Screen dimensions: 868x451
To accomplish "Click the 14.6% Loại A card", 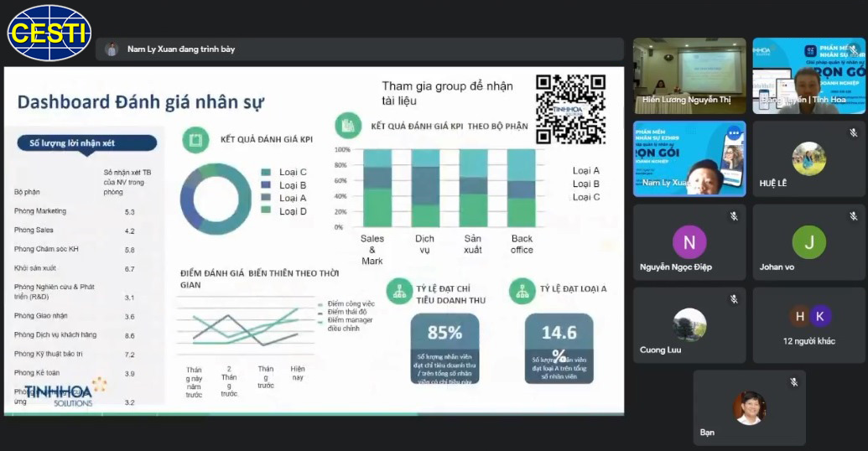I will pyautogui.click(x=559, y=349).
